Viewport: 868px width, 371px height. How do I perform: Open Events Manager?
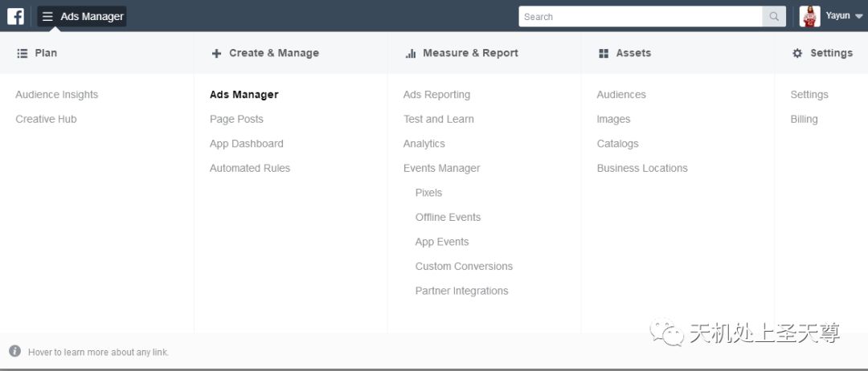(441, 168)
